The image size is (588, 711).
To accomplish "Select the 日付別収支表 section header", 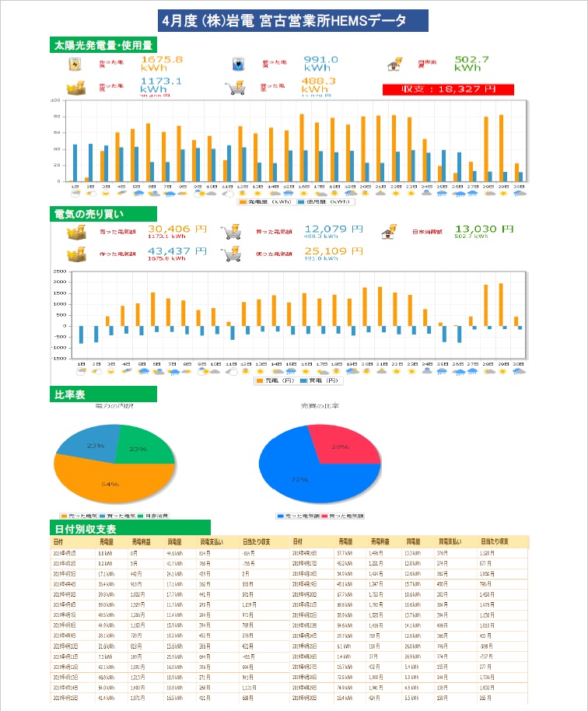I will tap(87, 528).
